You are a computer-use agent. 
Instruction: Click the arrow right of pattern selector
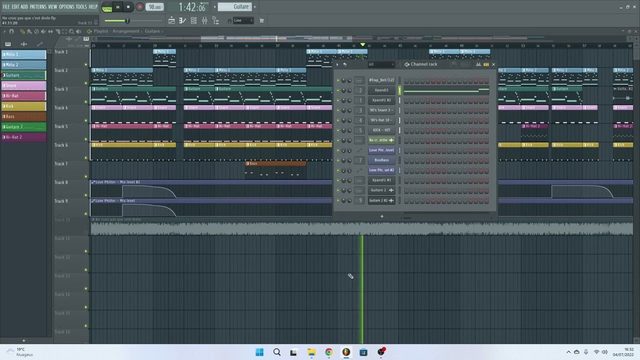click(254, 7)
